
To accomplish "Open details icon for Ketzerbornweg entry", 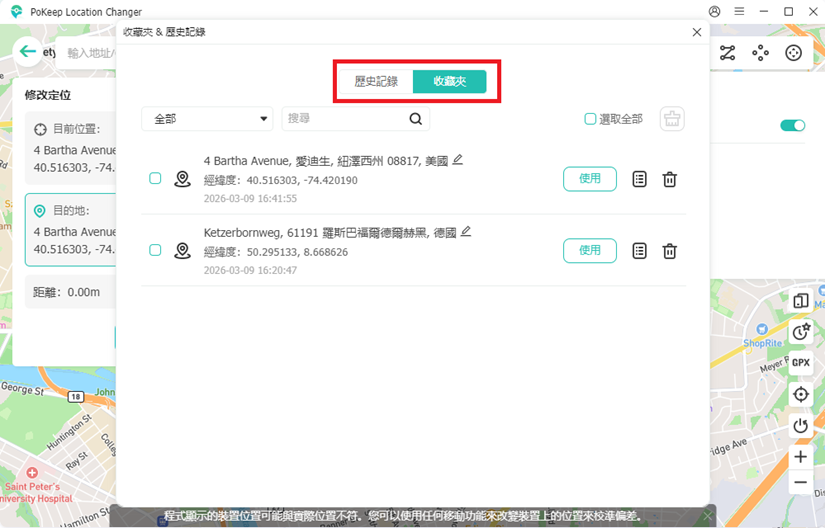I will tap(640, 251).
